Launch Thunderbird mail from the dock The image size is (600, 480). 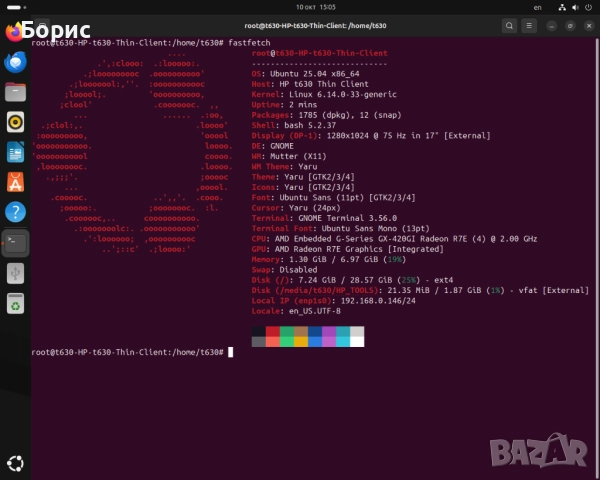(15, 62)
